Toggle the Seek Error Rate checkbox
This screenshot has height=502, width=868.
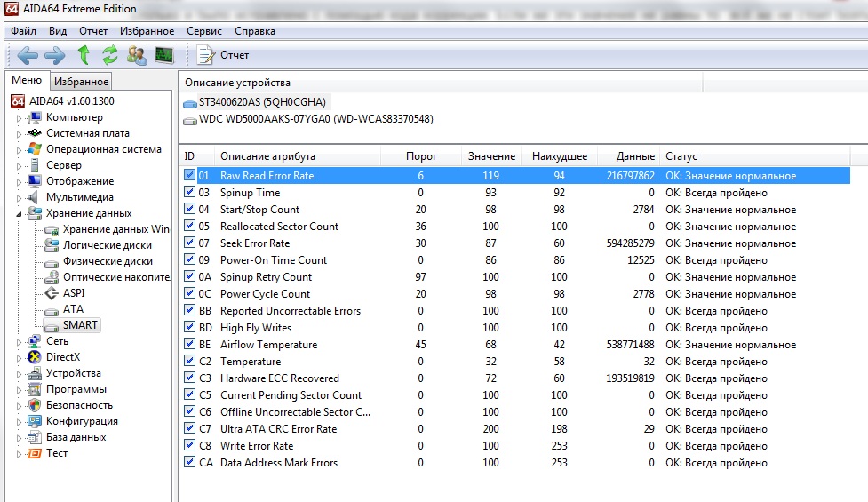189,243
